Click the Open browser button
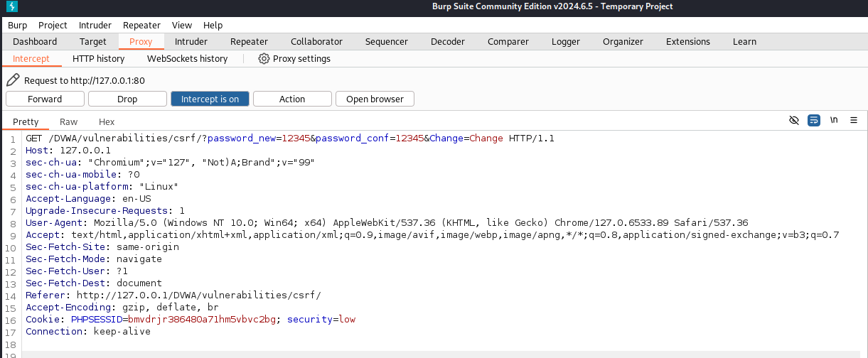868x358 pixels. coord(375,99)
